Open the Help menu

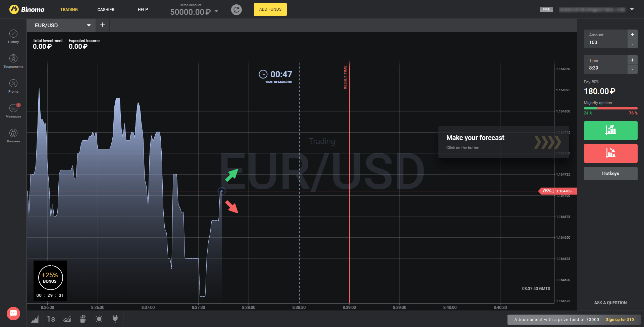[143, 10]
